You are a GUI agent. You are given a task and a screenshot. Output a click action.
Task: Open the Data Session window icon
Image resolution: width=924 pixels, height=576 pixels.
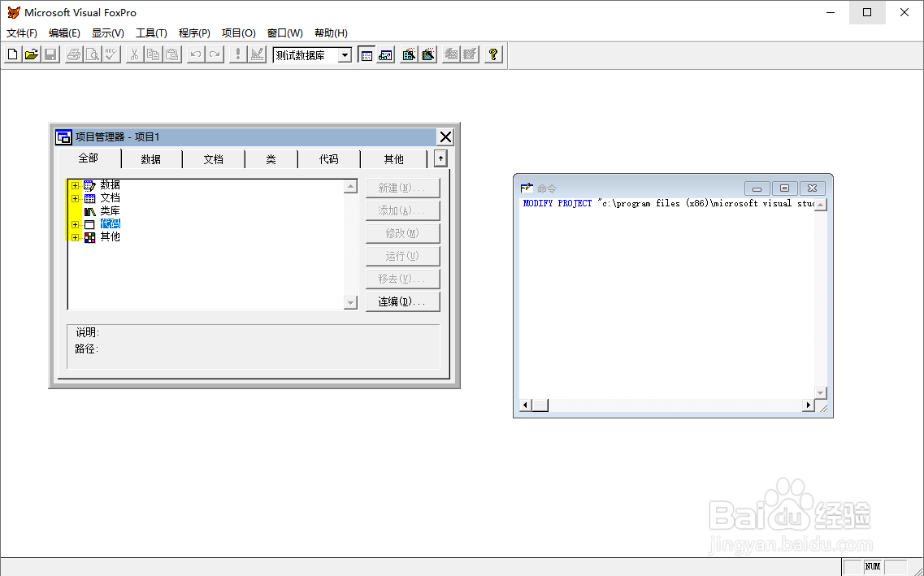point(385,54)
